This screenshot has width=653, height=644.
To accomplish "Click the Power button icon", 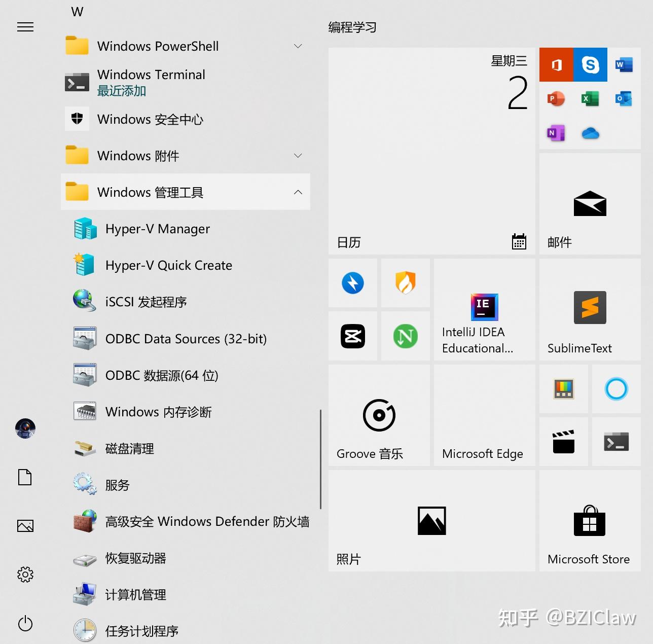I will (x=25, y=623).
